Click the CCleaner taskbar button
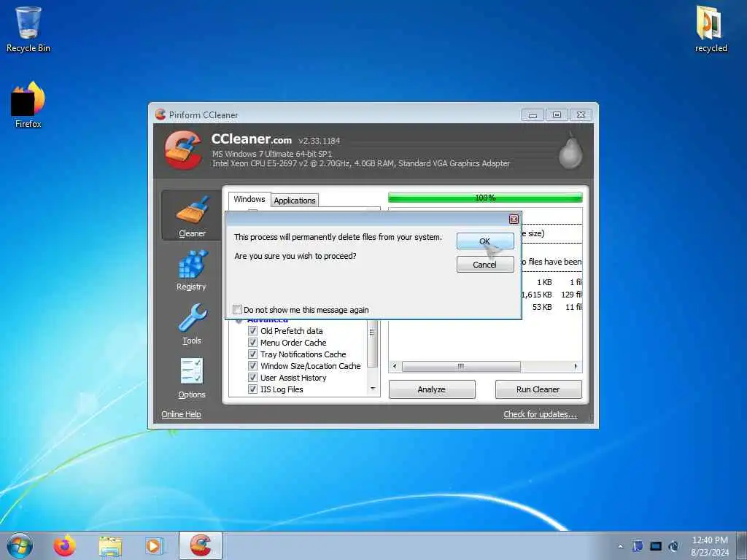Image resolution: width=747 pixels, height=560 pixels. tap(201, 545)
